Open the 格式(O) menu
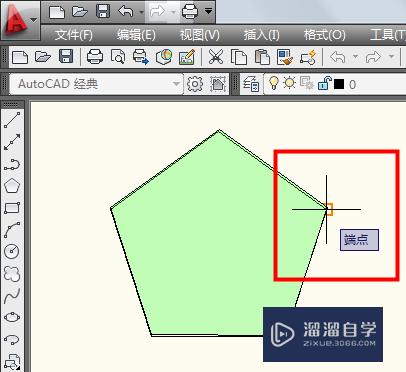Viewport: 406px width, 372px height. 324,35
